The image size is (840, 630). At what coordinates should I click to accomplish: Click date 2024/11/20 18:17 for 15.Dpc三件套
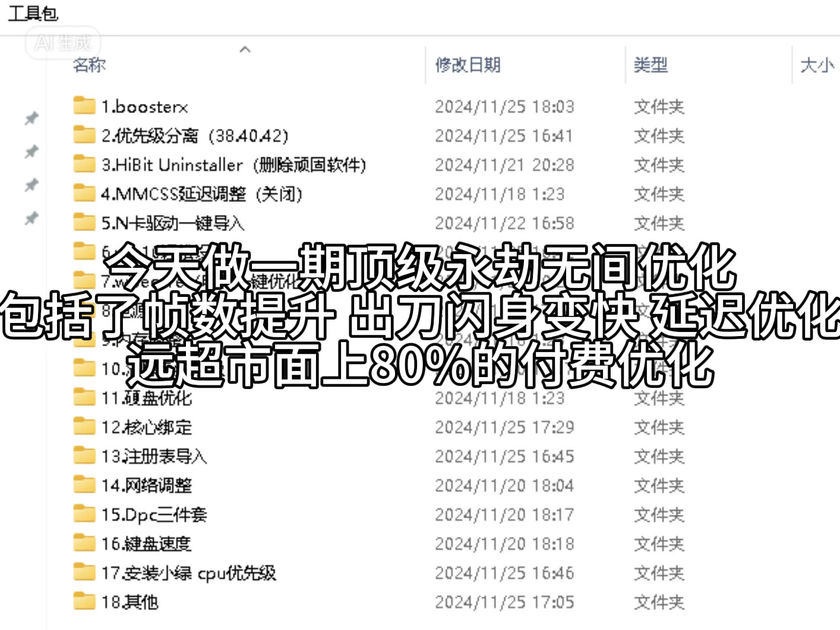coord(504,514)
